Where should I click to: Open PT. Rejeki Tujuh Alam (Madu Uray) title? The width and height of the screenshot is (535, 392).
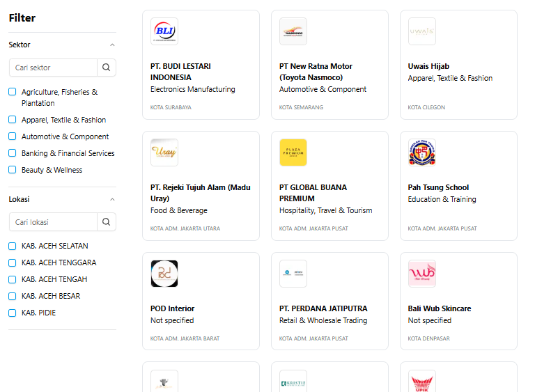(x=201, y=193)
